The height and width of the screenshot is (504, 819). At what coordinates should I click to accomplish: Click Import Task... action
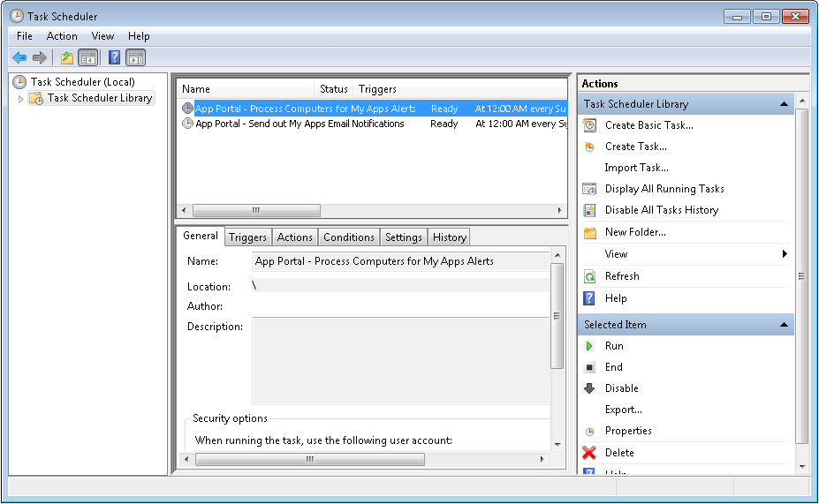pos(636,168)
